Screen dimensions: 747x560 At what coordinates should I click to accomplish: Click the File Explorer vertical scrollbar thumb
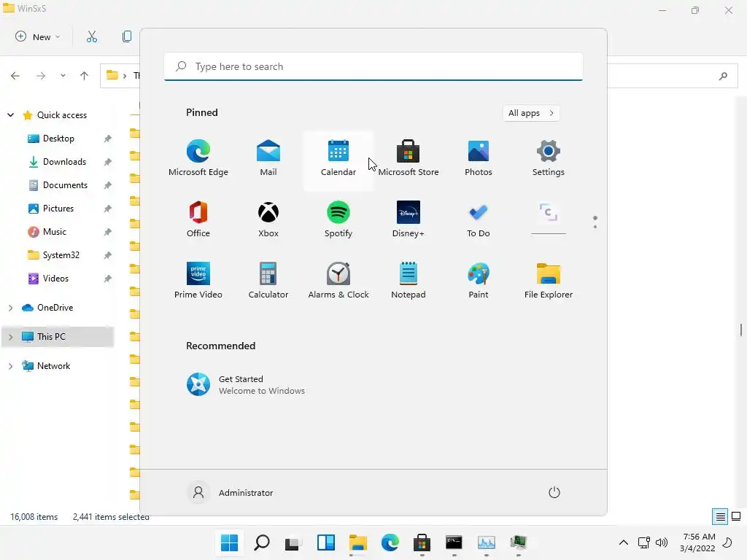click(x=741, y=330)
